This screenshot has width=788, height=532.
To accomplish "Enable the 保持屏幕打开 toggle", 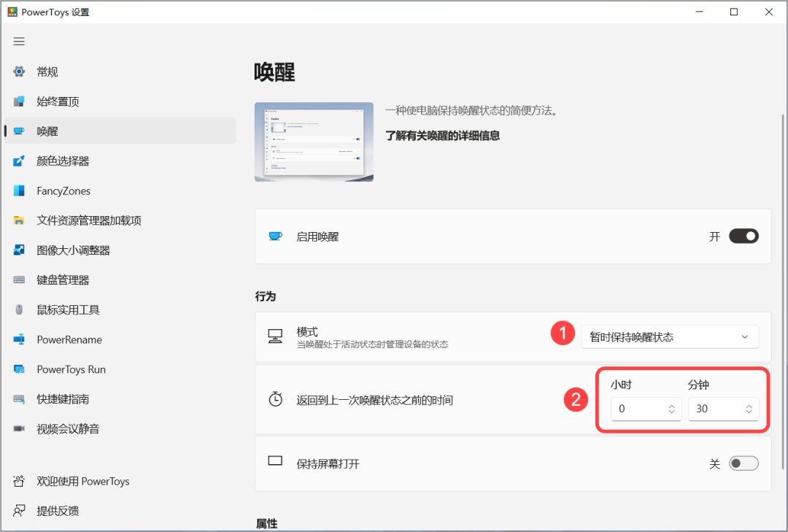I will coord(743,463).
